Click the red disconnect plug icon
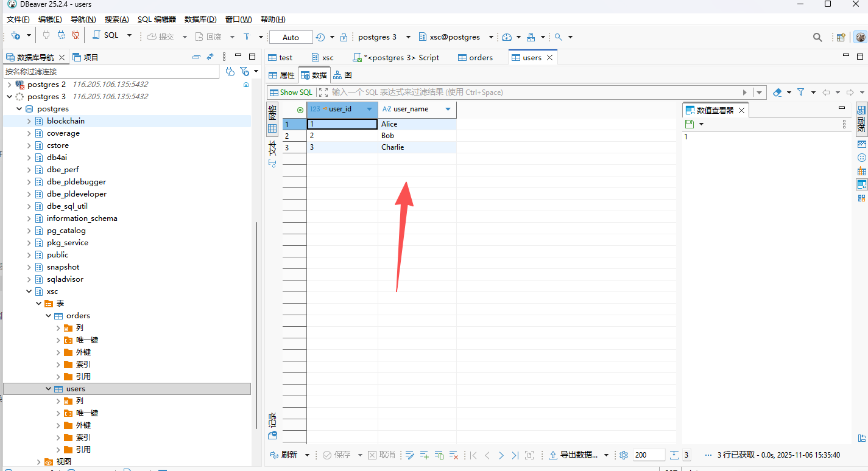868x471 pixels. pyautogui.click(x=76, y=36)
